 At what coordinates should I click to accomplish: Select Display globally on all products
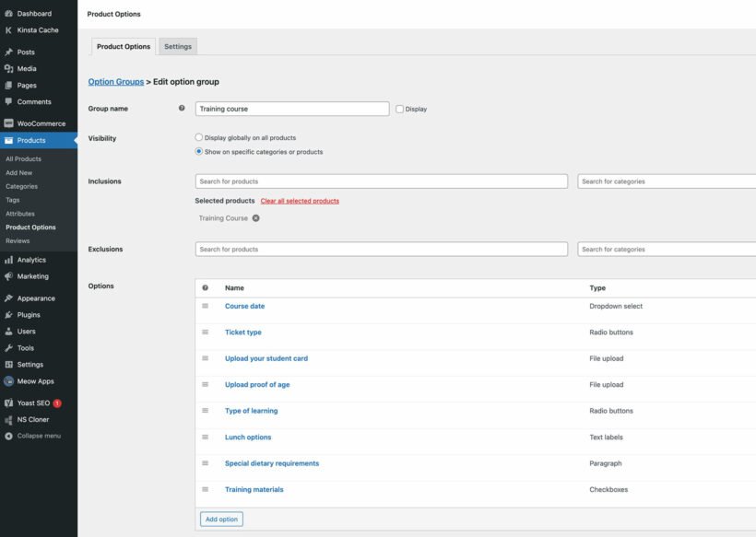click(198, 136)
